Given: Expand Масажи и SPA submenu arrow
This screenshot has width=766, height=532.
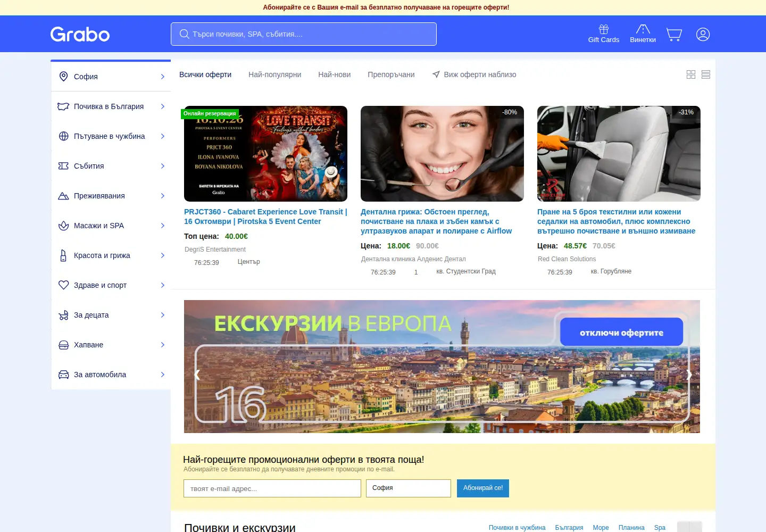Looking at the screenshot, I should tap(163, 226).
